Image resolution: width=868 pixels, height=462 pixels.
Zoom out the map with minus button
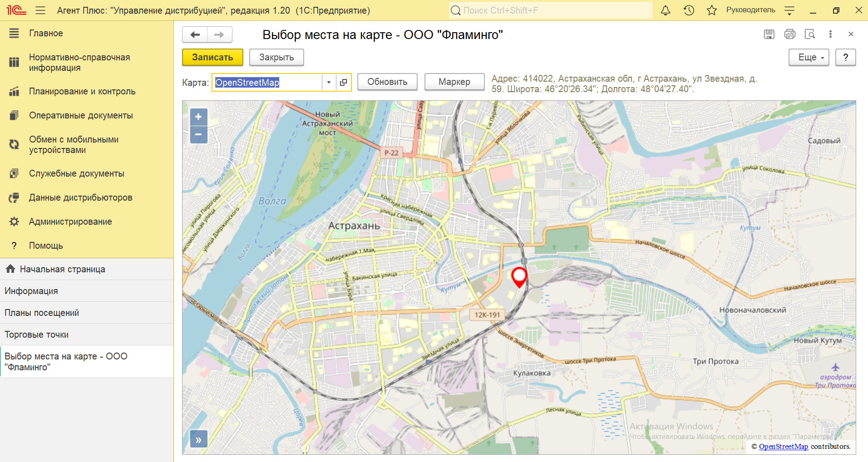(x=198, y=135)
